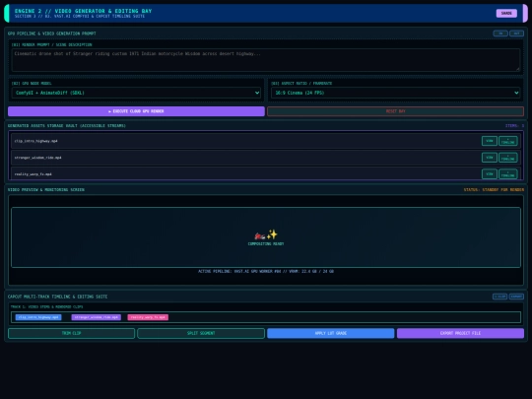This screenshot has height=399, width=532.
Task: View clip_intro_highway.mp4 asset
Action: click(490, 141)
